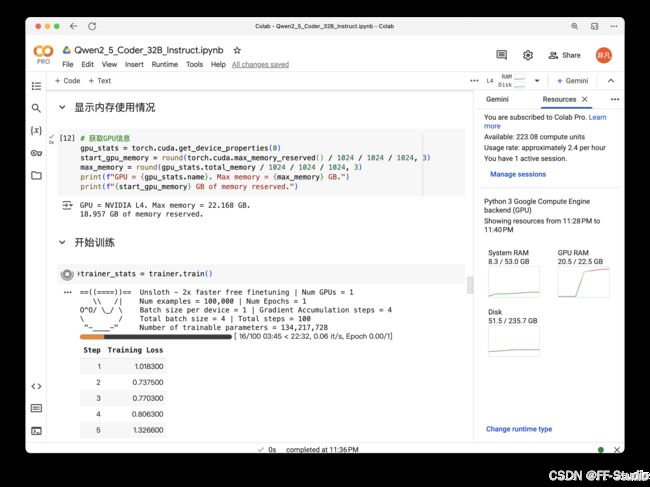Collapse the header with the up chevron
This screenshot has width=650, height=487.
click(611, 81)
